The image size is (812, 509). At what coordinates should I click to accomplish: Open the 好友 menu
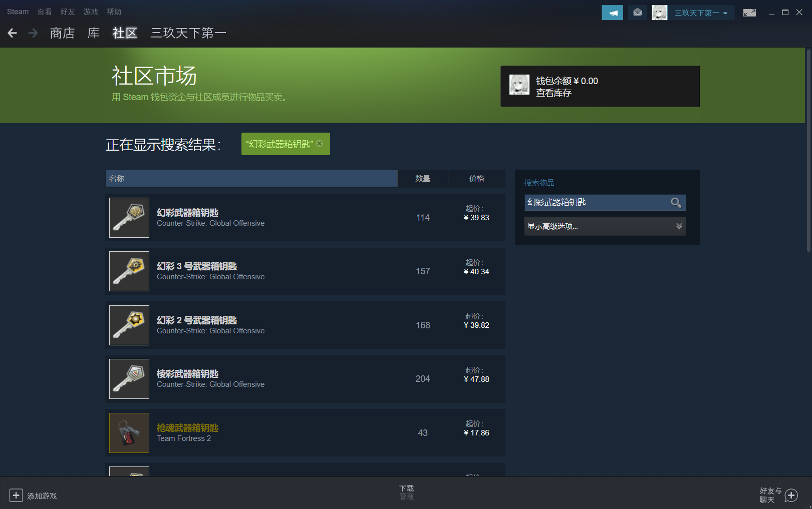coord(68,12)
